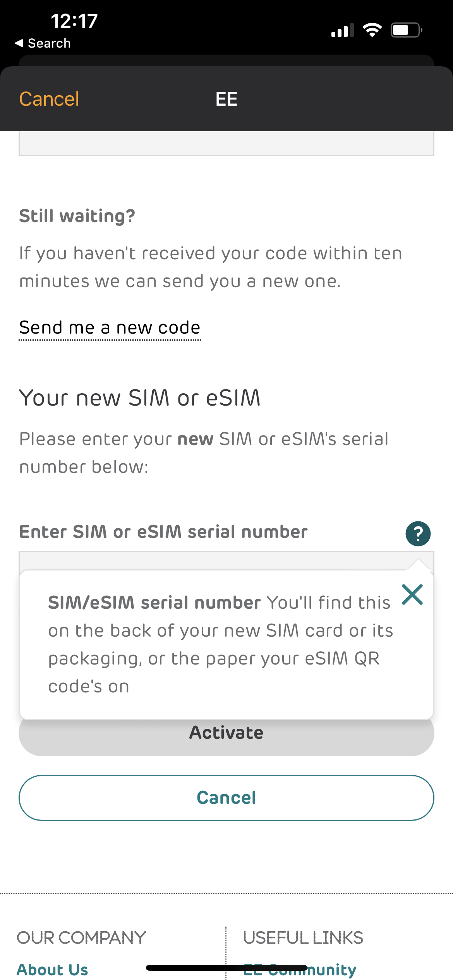Open the About Us footer link
This screenshot has width=453, height=980.
[x=53, y=970]
